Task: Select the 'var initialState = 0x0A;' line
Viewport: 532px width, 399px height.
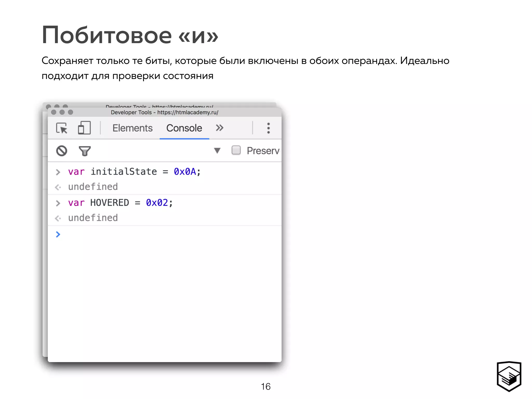Action: tap(134, 172)
